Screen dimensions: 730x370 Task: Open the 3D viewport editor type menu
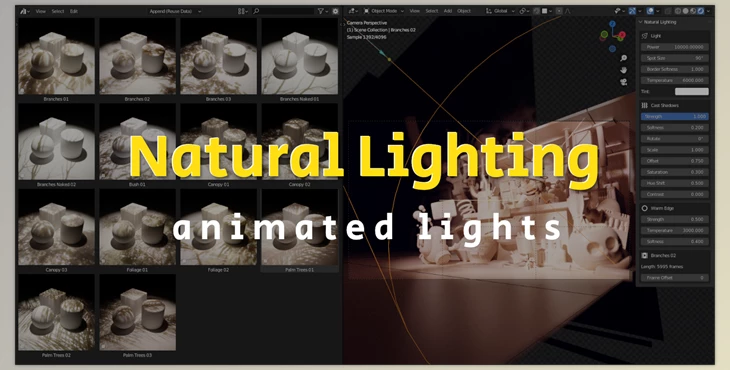pos(353,11)
